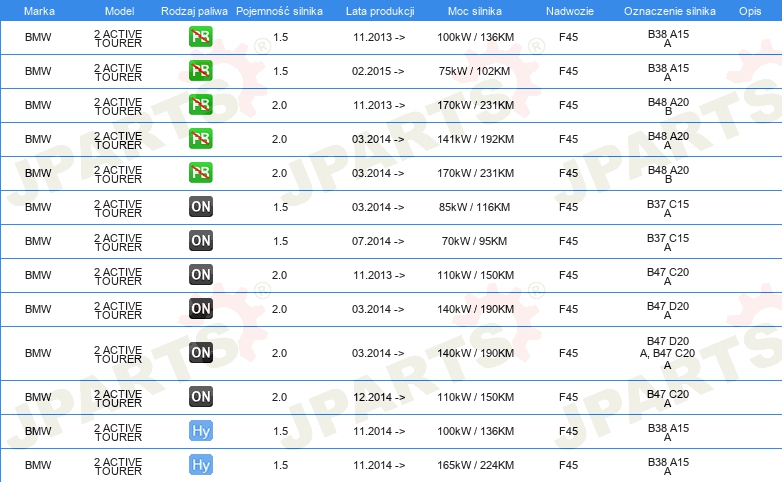This screenshot has width=782, height=482.
Task: Click the Model column header
Action: pyautogui.click(x=120, y=11)
